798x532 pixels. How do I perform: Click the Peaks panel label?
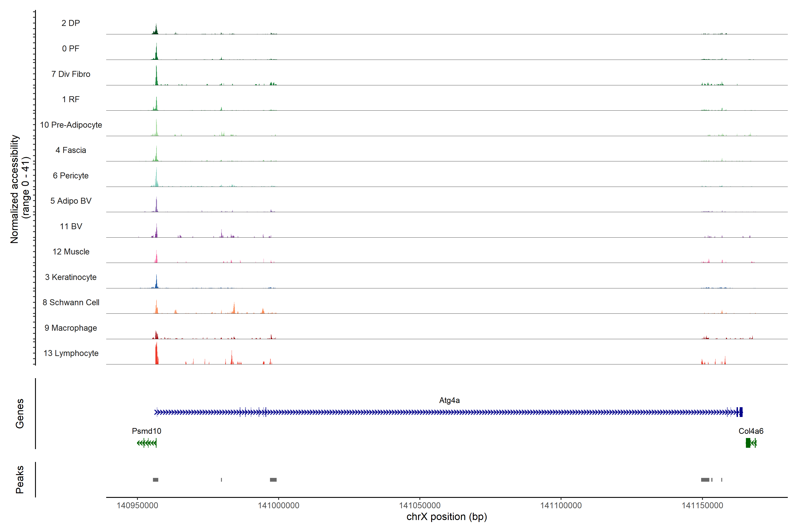click(x=20, y=479)
